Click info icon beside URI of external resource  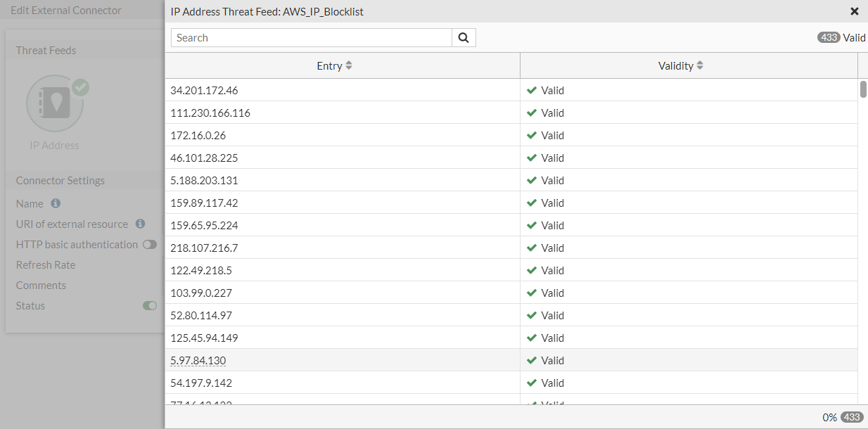pos(140,224)
